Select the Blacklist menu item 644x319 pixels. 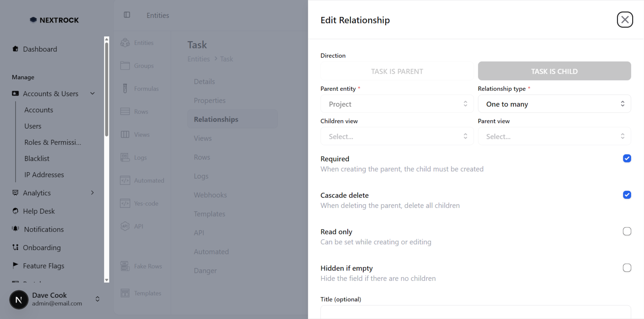pos(37,158)
